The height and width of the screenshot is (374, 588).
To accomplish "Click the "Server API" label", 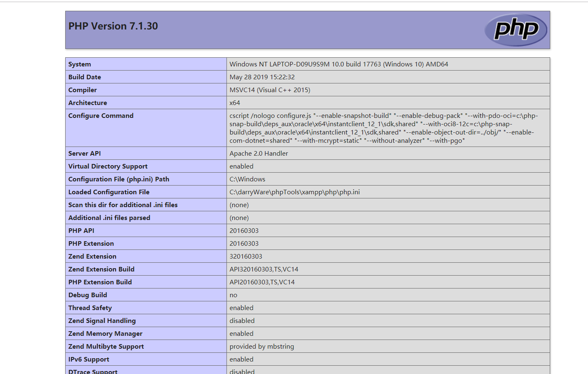I will [85, 154].
